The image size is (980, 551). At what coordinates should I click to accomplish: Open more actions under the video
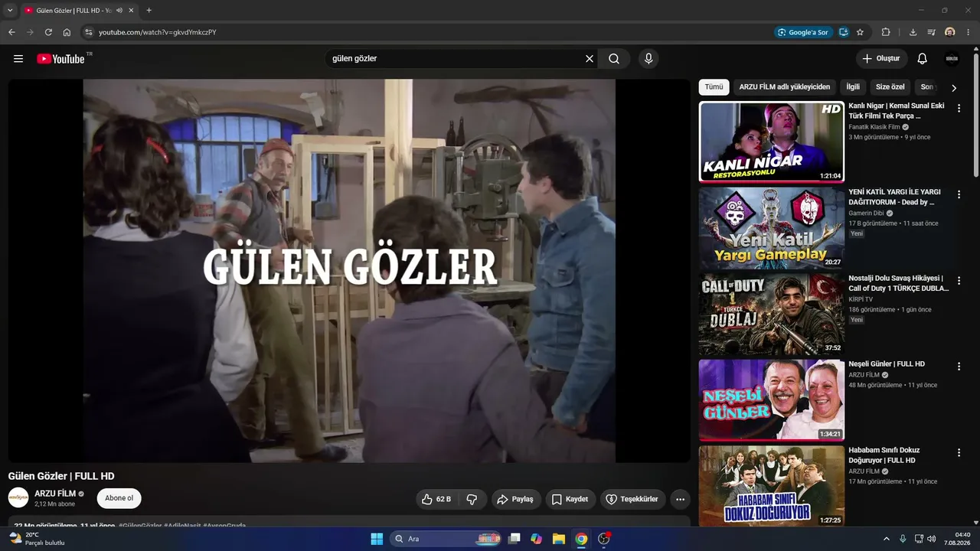tap(680, 499)
